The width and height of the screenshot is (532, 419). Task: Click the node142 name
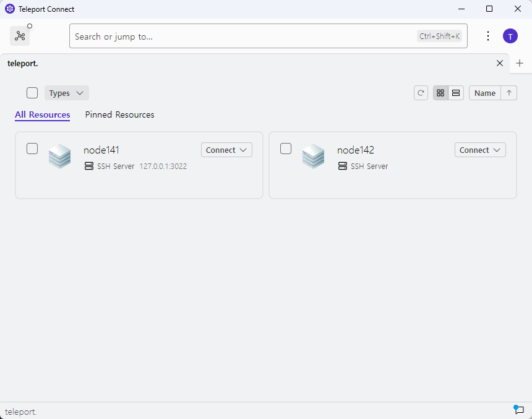pos(356,150)
